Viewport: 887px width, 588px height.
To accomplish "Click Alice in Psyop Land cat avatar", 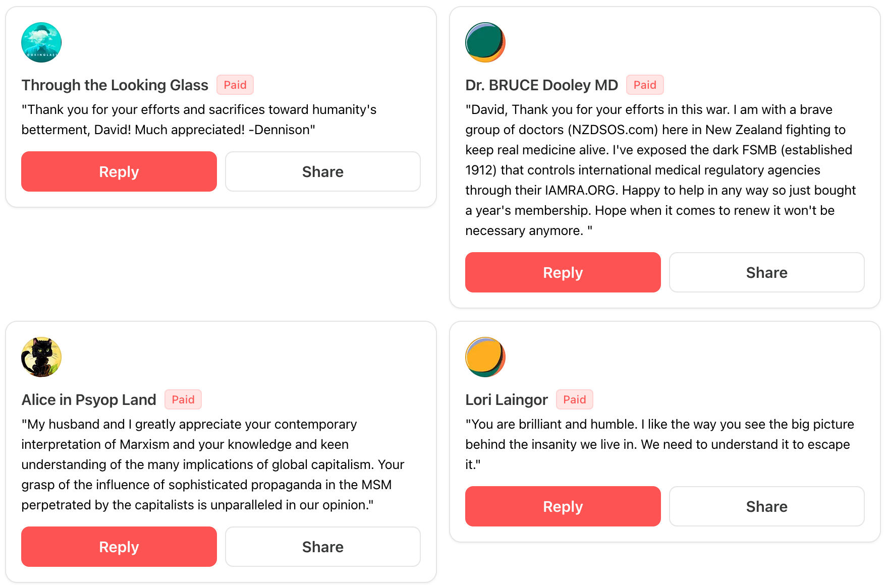I will [x=41, y=357].
